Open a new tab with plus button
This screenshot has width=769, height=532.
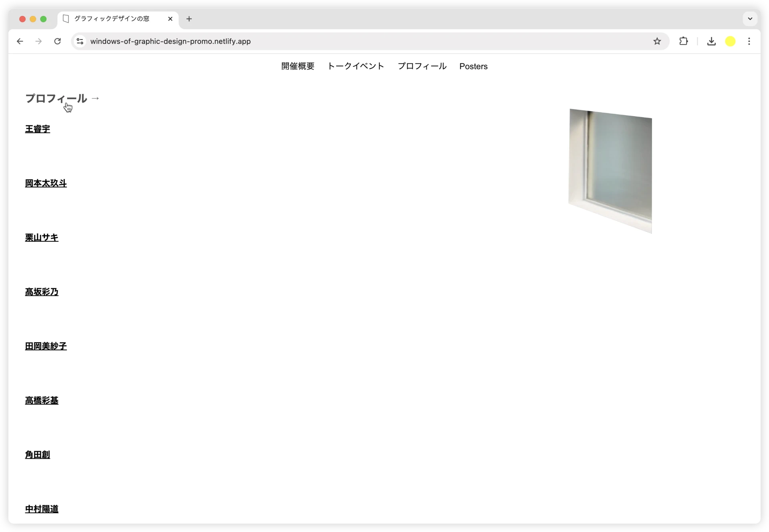189,19
